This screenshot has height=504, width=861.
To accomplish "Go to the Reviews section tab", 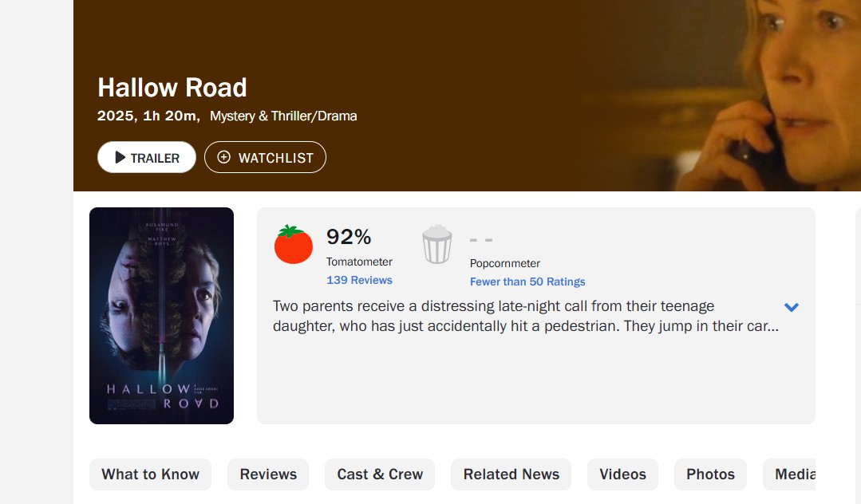I will 268,474.
